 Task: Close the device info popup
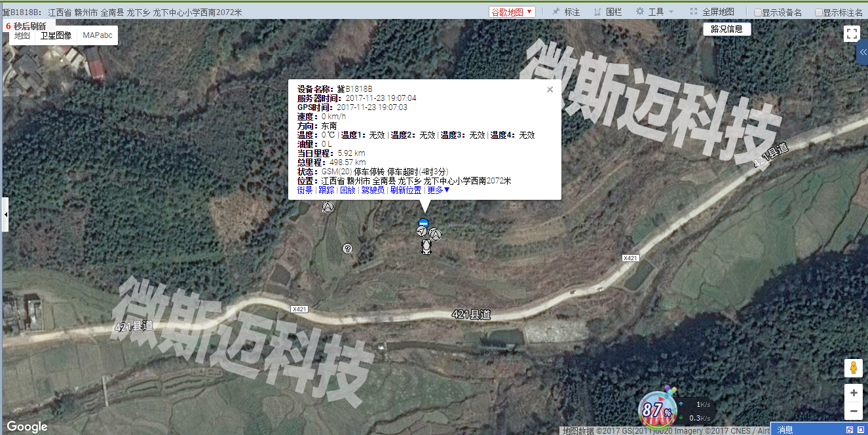550,90
